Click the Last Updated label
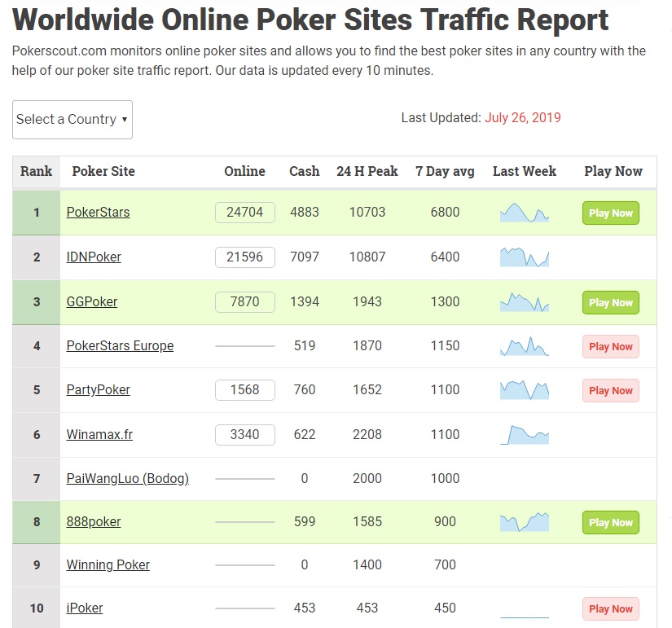The height and width of the screenshot is (628, 672). point(441,118)
